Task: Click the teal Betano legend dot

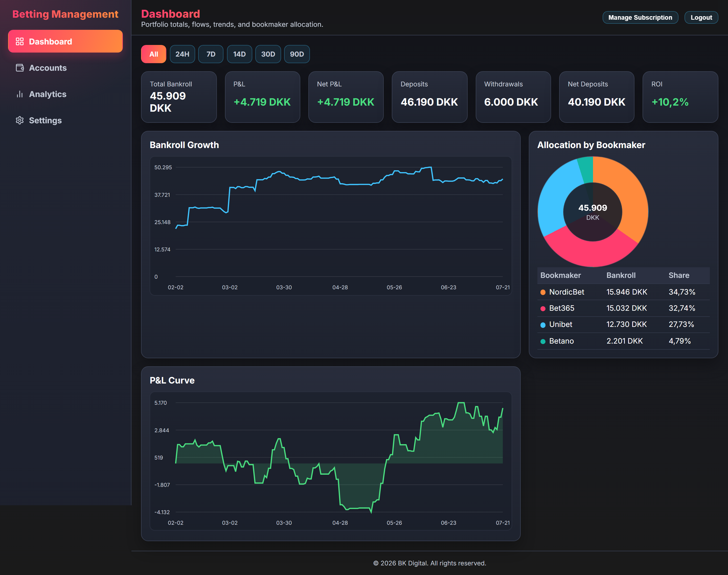Action: tap(543, 341)
